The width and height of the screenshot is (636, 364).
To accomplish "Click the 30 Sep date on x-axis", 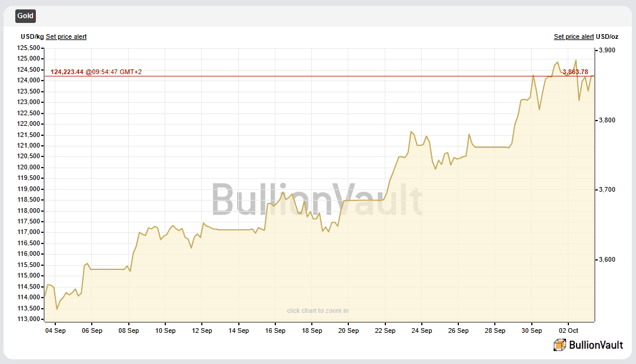I will pos(532,330).
